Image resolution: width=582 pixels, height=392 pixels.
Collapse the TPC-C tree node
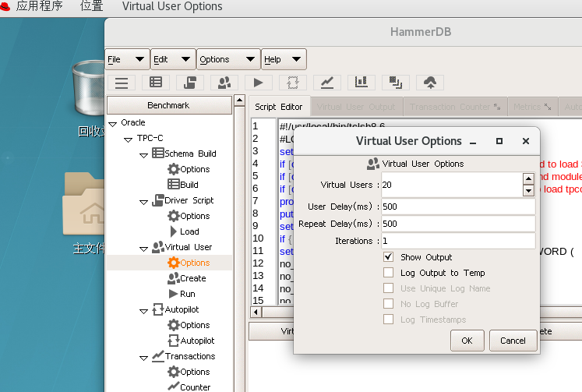tap(128, 139)
